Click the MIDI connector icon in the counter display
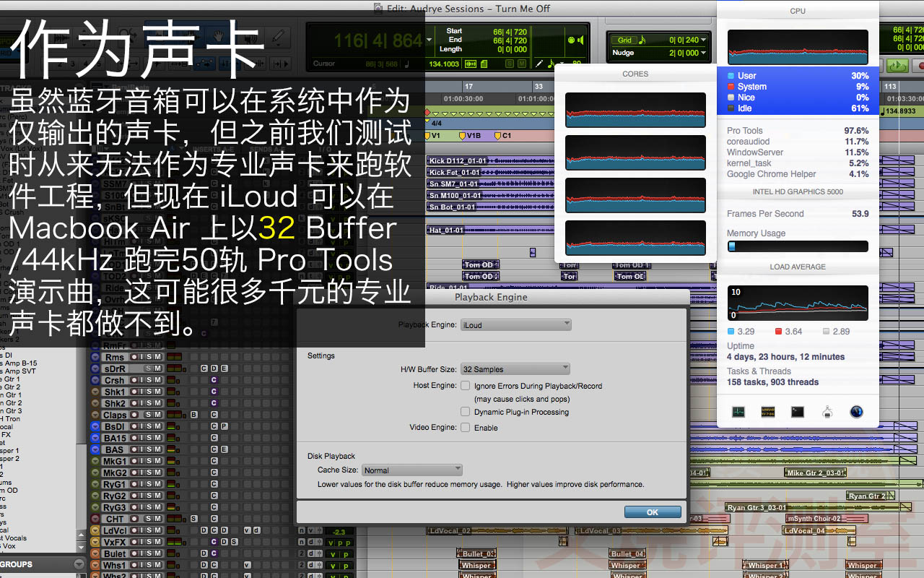 coord(572,40)
